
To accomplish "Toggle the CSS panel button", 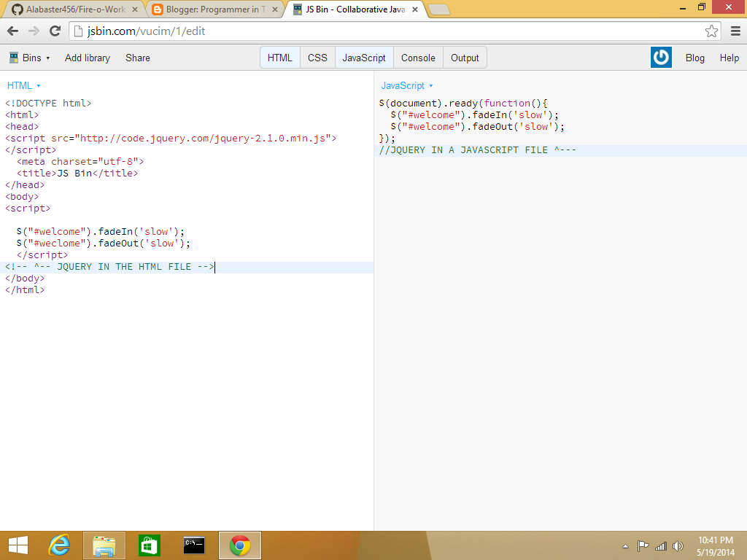I will pyautogui.click(x=317, y=58).
